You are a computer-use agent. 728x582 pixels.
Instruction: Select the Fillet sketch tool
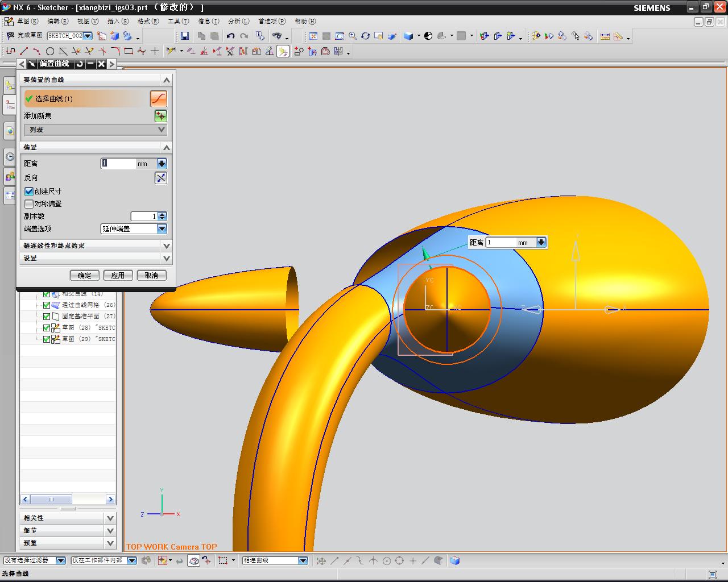coord(115,51)
